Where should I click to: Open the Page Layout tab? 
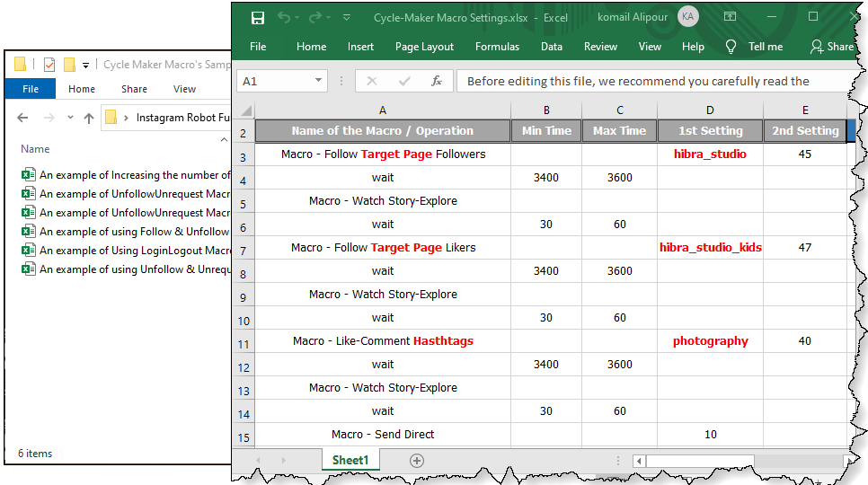(425, 47)
